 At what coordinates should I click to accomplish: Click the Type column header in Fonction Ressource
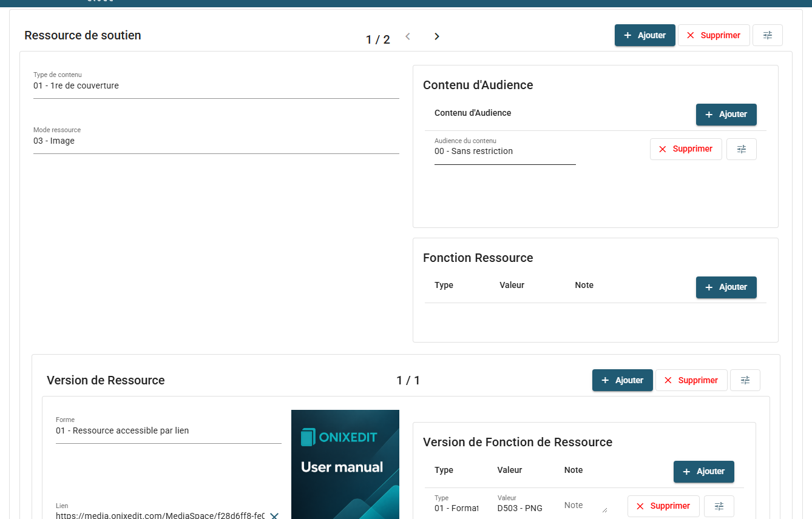point(444,285)
